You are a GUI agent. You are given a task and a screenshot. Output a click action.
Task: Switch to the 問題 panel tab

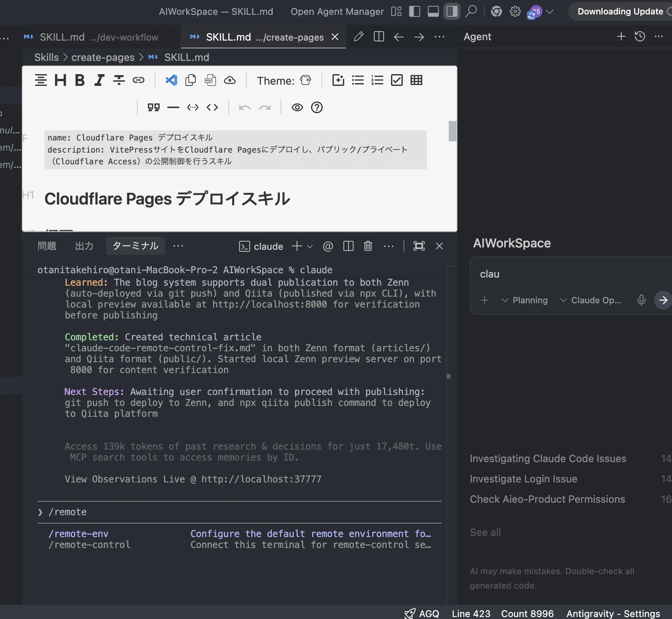(47, 246)
